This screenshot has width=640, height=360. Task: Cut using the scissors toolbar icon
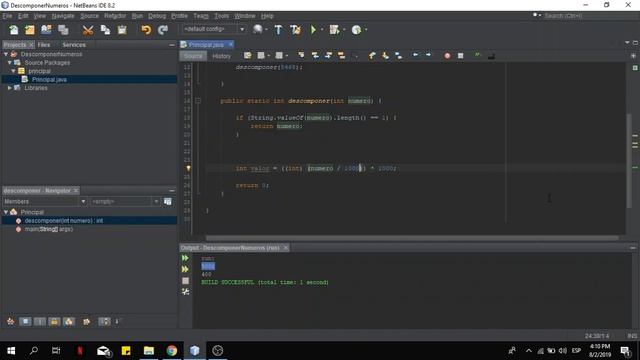[x=88, y=30]
